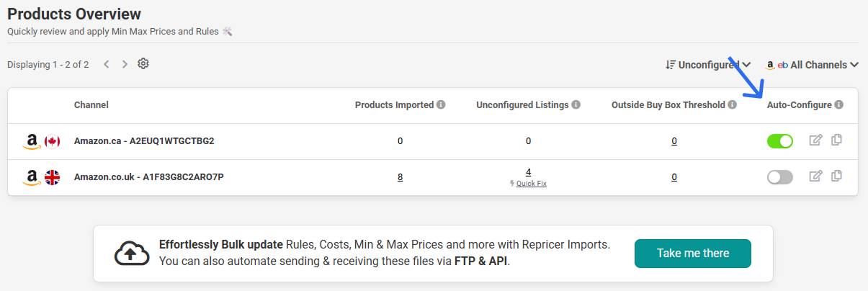Show info for Products Imported column
868x291 pixels.
(x=441, y=104)
